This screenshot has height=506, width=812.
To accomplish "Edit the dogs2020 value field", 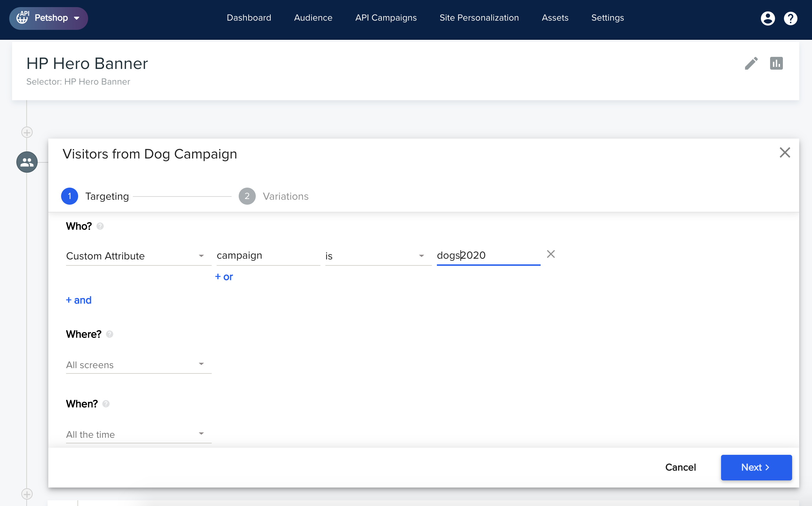I will coord(488,255).
